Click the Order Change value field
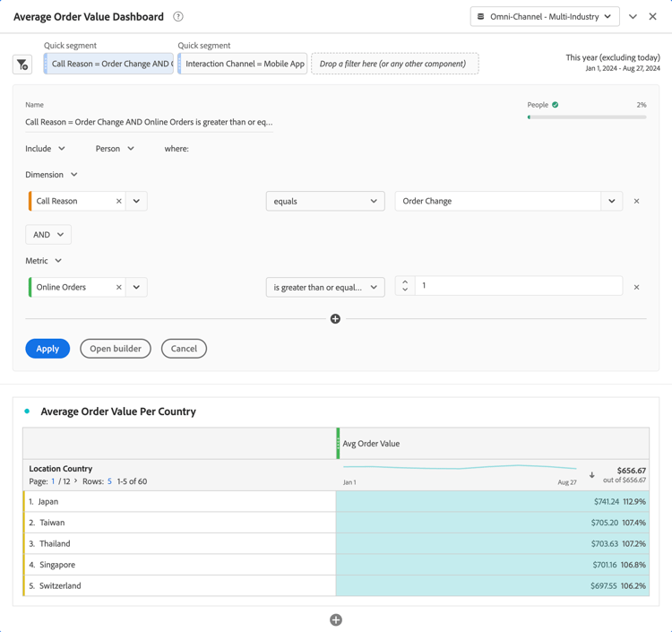This screenshot has height=632, width=672. (497, 201)
